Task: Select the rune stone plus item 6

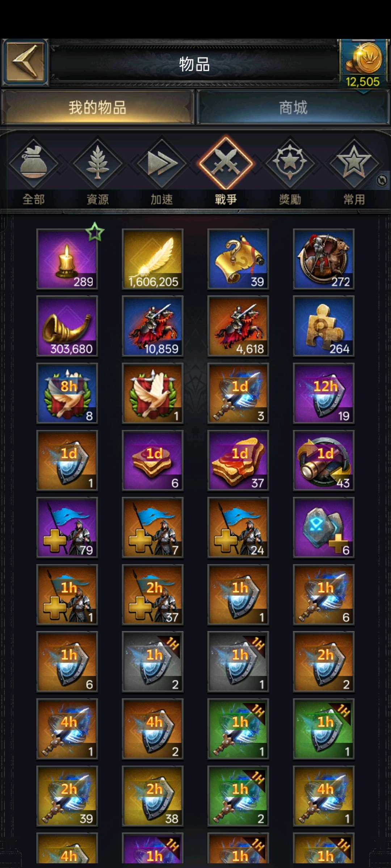Action: click(324, 528)
